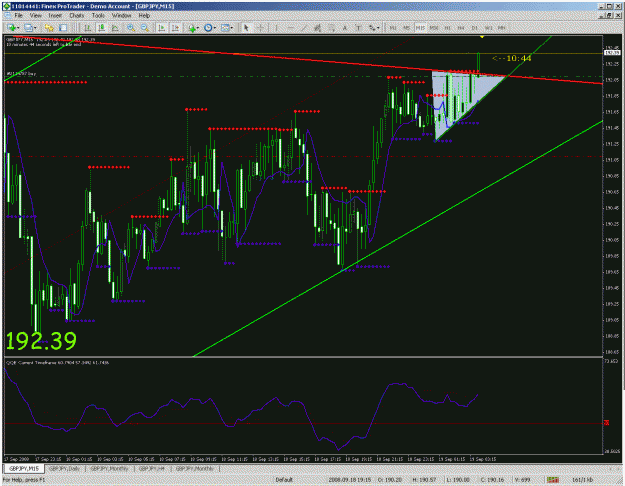This screenshot has height=486, width=625.
Task: Click the New Chart toolbar icon
Action: (x=11, y=28)
